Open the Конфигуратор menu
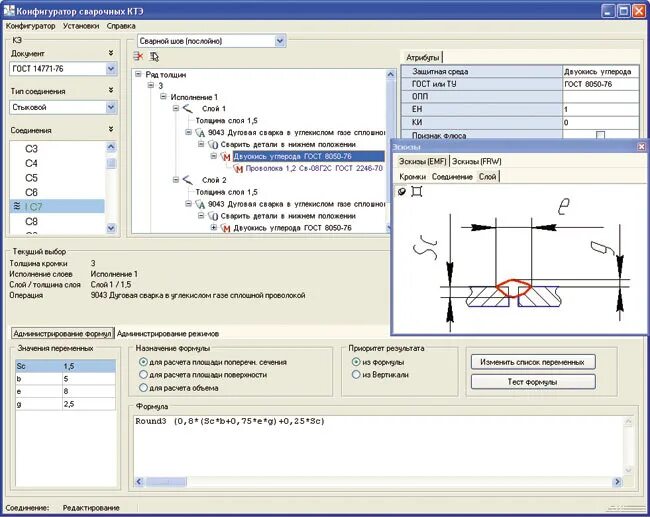Screen dimensions: 650x517 (x=31, y=26)
